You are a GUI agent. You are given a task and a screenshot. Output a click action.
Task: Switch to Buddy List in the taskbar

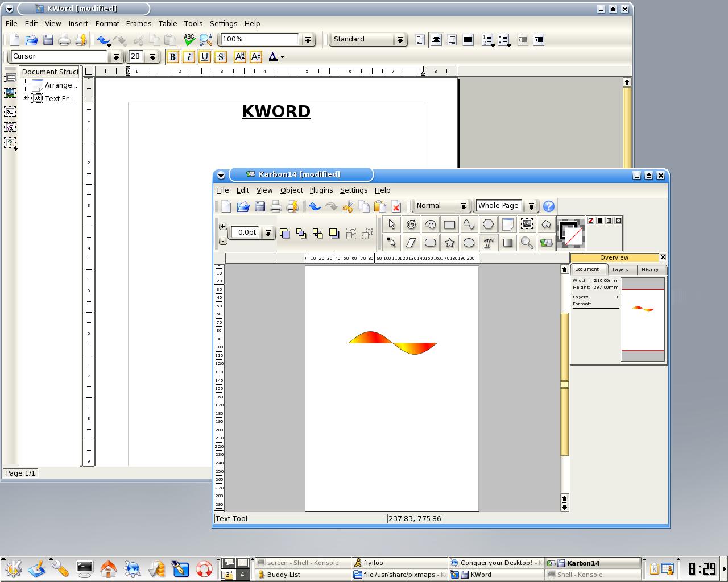pyautogui.click(x=302, y=575)
